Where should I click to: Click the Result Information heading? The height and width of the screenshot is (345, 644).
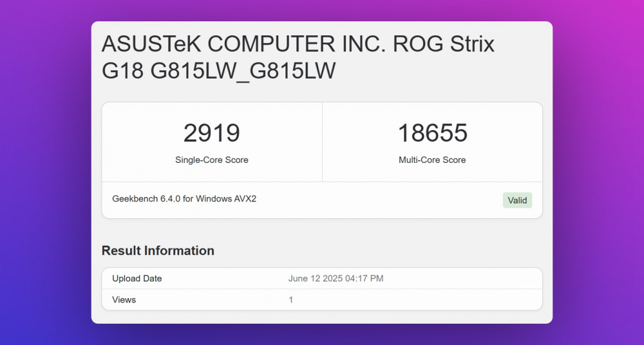158,250
